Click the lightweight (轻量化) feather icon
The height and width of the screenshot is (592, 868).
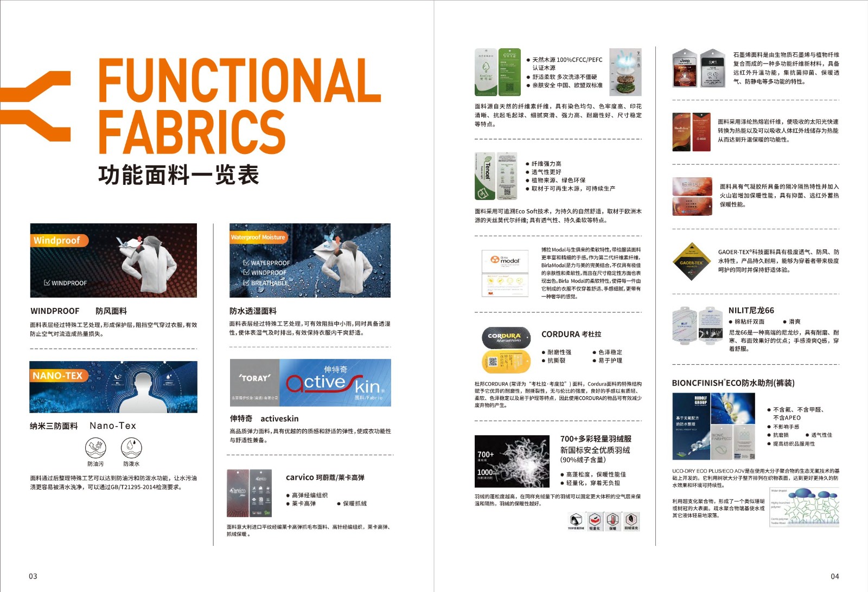pyautogui.click(x=595, y=519)
